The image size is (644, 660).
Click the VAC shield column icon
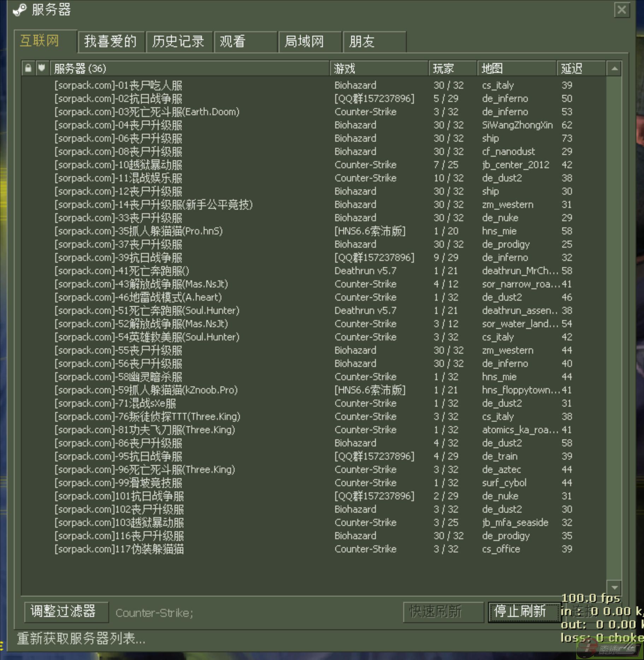(x=42, y=68)
